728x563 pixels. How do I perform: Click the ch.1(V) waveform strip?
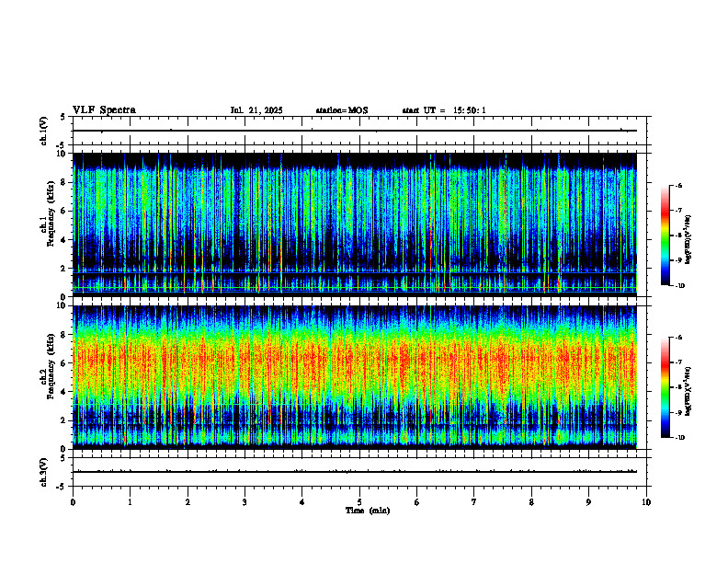coord(359,131)
